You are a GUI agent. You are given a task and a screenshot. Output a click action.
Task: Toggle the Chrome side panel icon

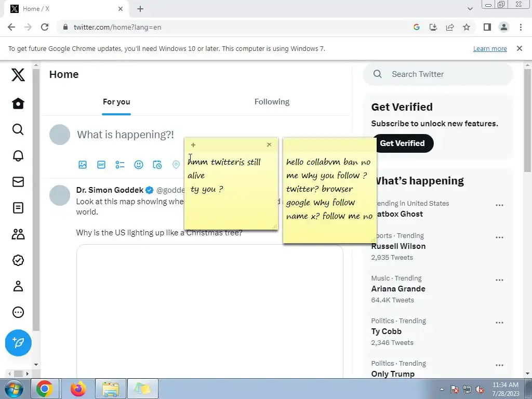coord(487,27)
